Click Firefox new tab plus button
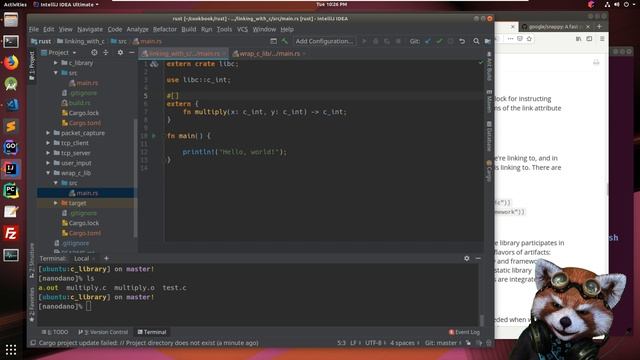 coord(599,27)
